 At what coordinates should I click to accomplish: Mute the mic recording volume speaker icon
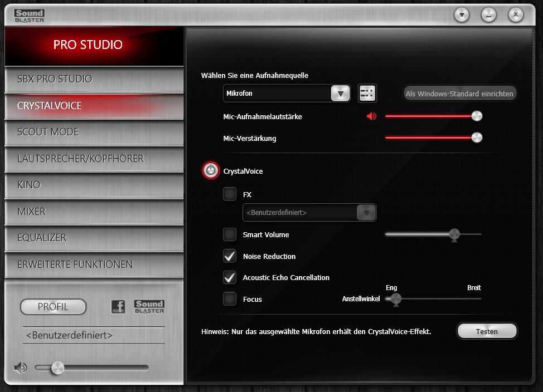371,116
